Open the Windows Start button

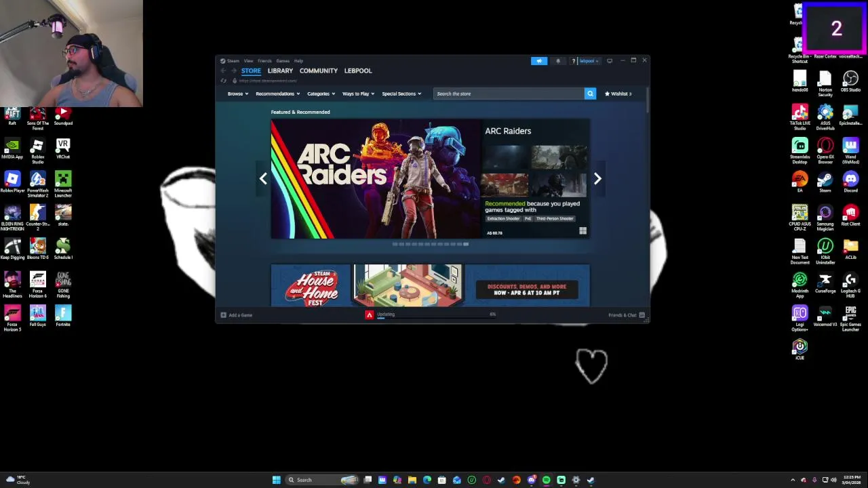pos(276,480)
